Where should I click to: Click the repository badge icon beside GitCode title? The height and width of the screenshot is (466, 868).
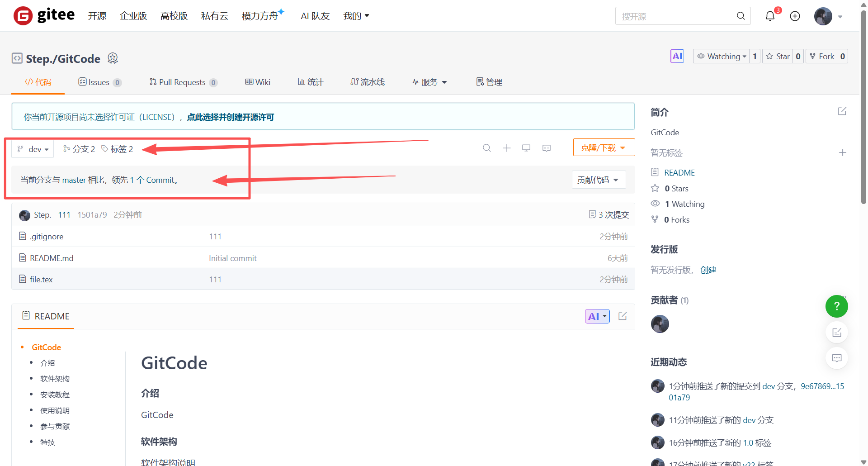point(113,58)
